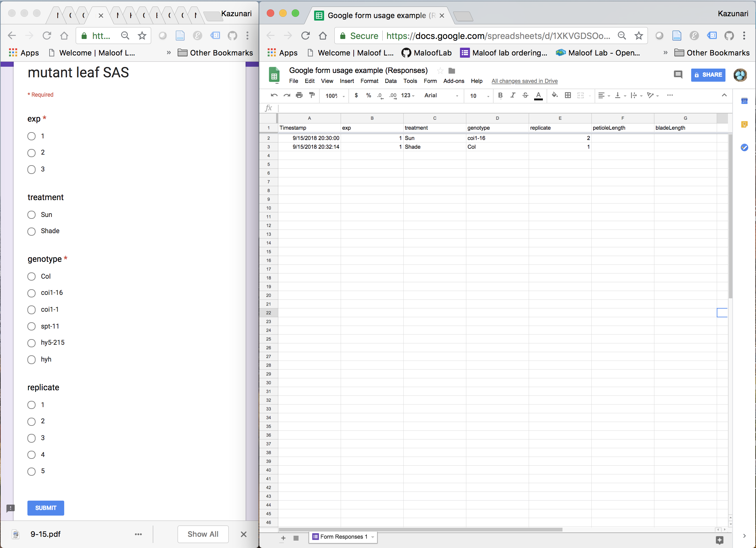Open the Format menu in Google Sheets

pyautogui.click(x=369, y=80)
